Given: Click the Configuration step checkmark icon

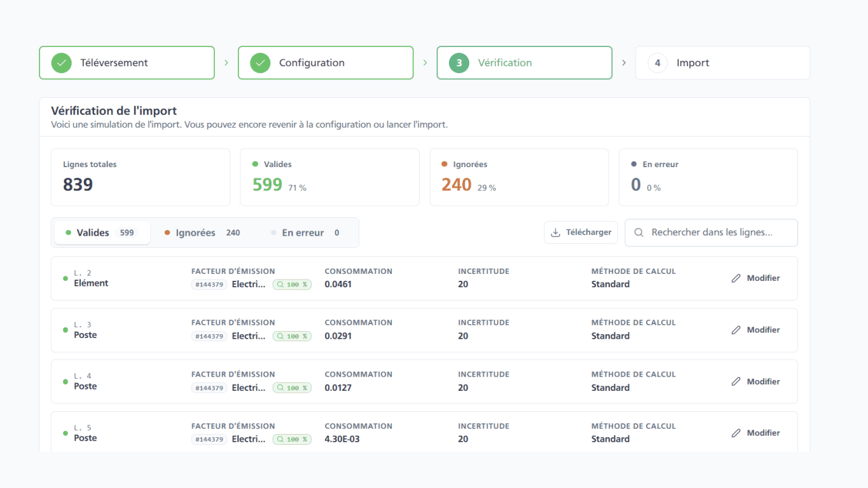Looking at the screenshot, I should tap(260, 63).
